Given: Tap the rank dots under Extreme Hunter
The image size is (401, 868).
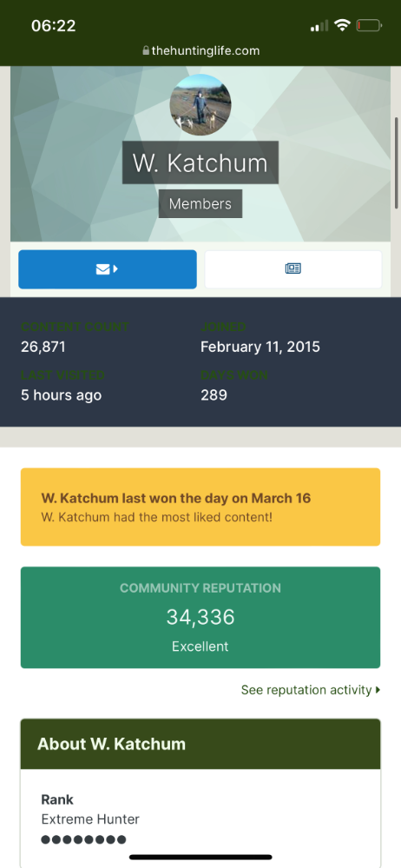Looking at the screenshot, I should [83, 840].
